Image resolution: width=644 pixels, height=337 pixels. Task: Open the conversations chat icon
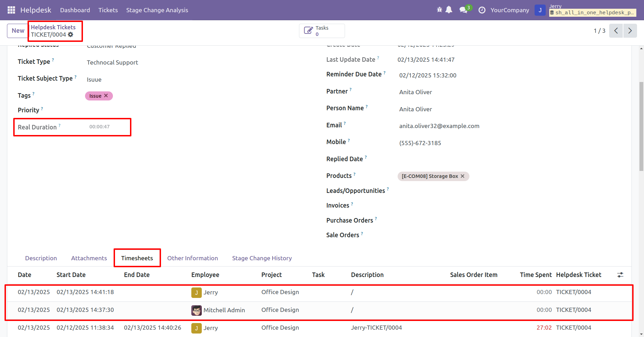pyautogui.click(x=463, y=10)
